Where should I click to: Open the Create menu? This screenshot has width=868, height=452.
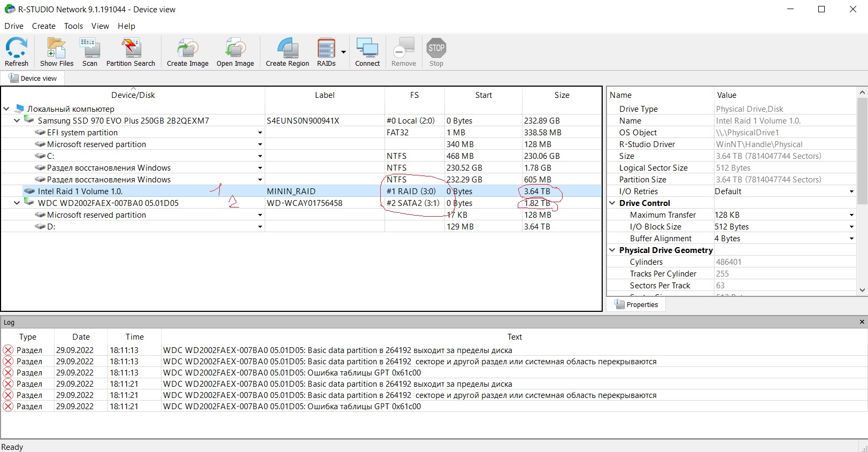click(x=44, y=26)
